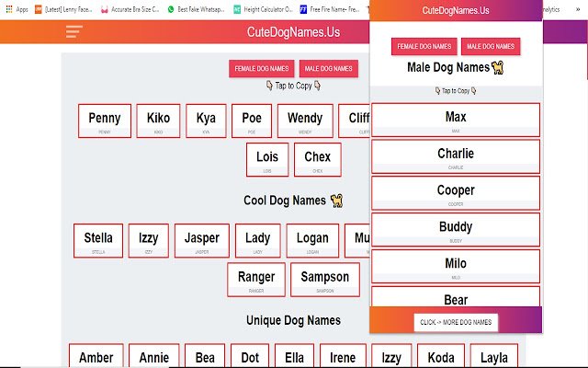Copy the name Bea
This screenshot has width=588, height=368.
(205, 356)
